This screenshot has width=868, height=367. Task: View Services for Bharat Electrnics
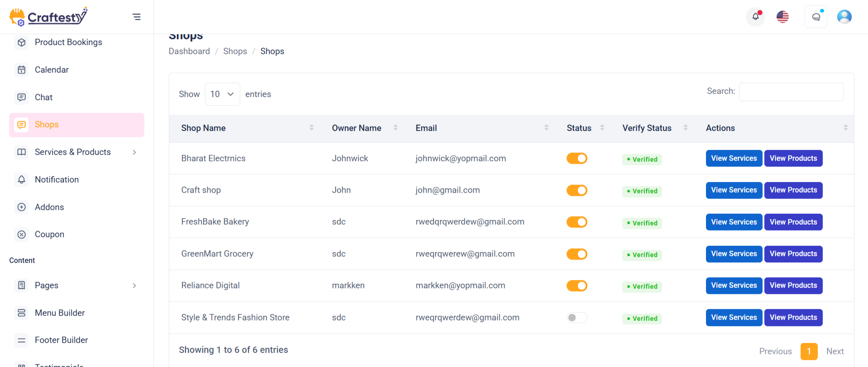pyautogui.click(x=734, y=158)
